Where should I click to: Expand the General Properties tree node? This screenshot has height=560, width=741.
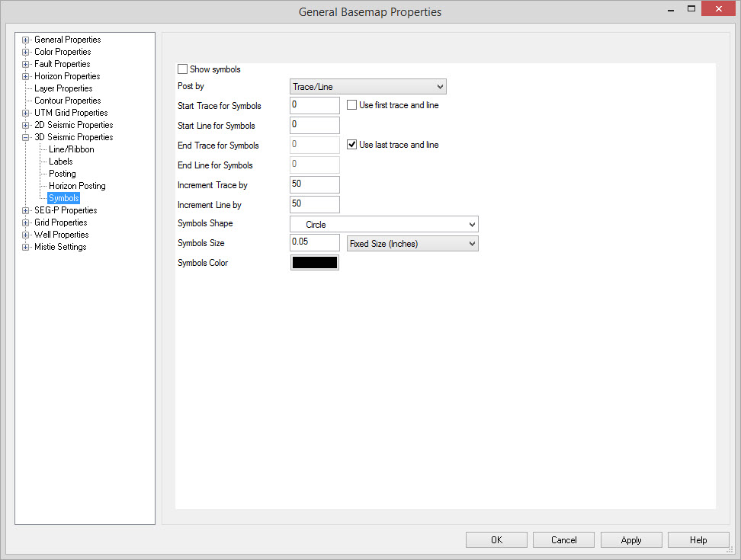point(26,40)
